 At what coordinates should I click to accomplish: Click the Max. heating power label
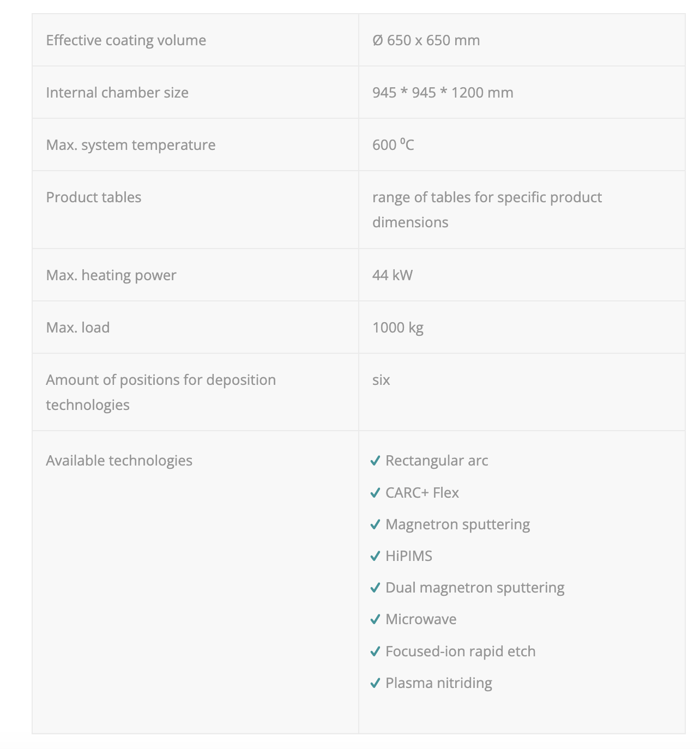click(x=111, y=275)
